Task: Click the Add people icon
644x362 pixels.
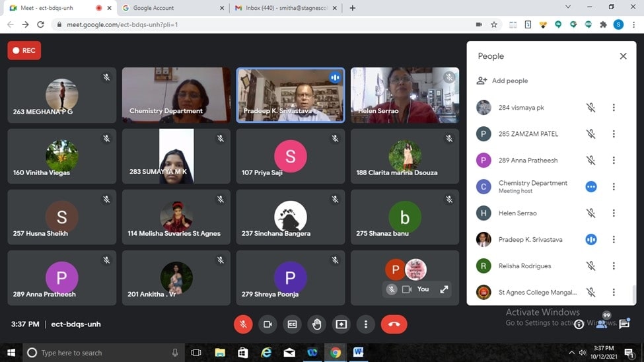Action: [x=482, y=81]
